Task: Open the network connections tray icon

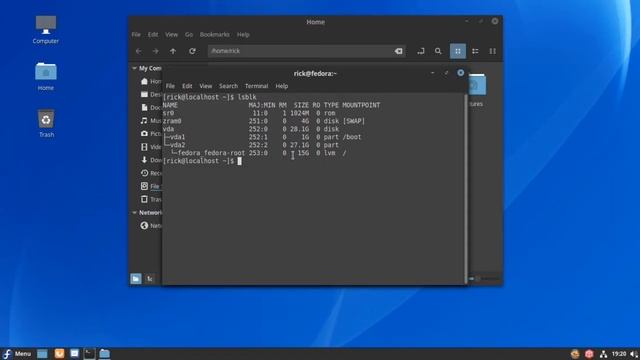Action: [603, 354]
